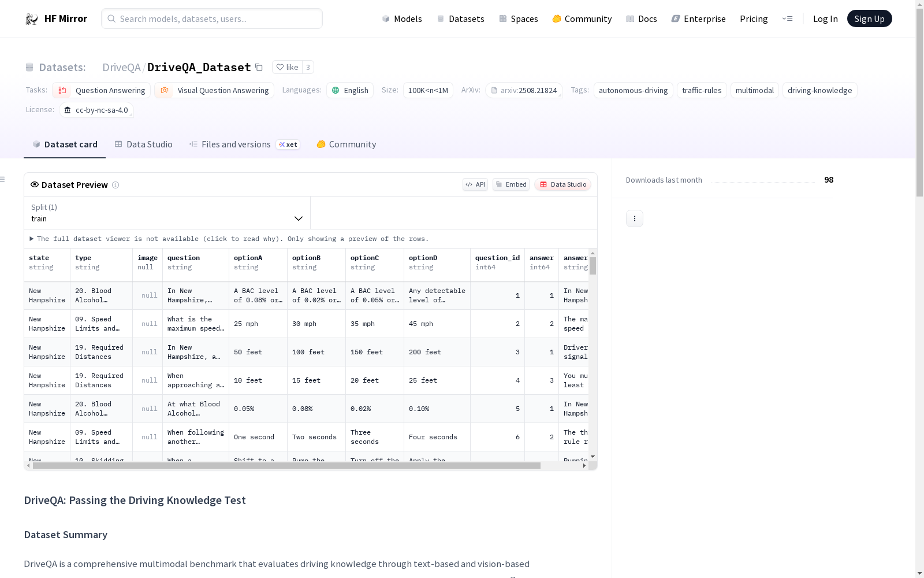Open the Pricing page link

(x=754, y=18)
